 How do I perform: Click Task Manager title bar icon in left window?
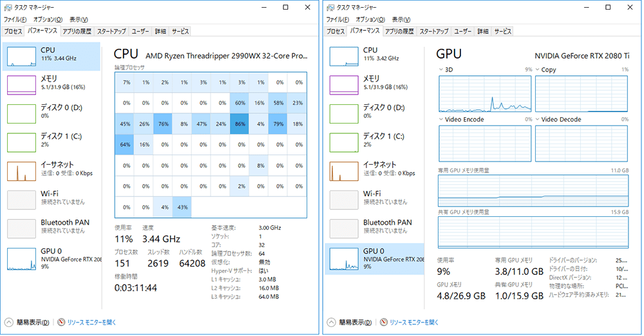[8, 7]
